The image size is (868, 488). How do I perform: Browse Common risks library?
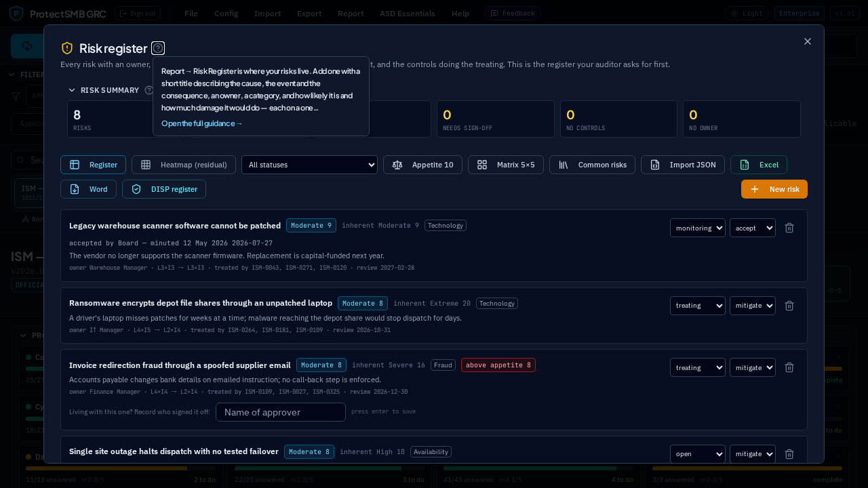click(592, 165)
